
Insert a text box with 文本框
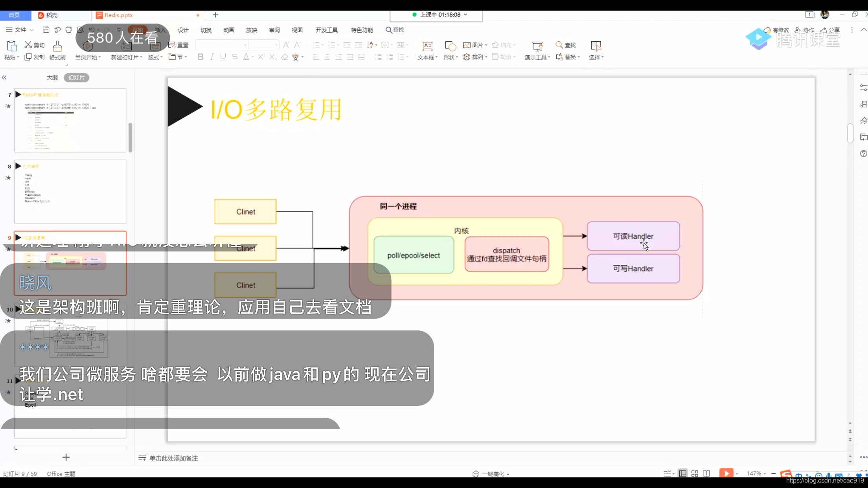click(427, 50)
